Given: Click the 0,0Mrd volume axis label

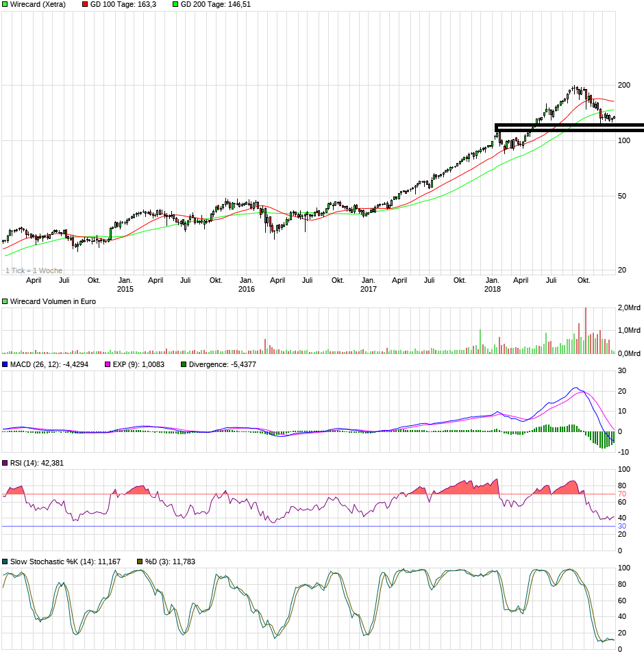Looking at the screenshot, I should point(629,353).
